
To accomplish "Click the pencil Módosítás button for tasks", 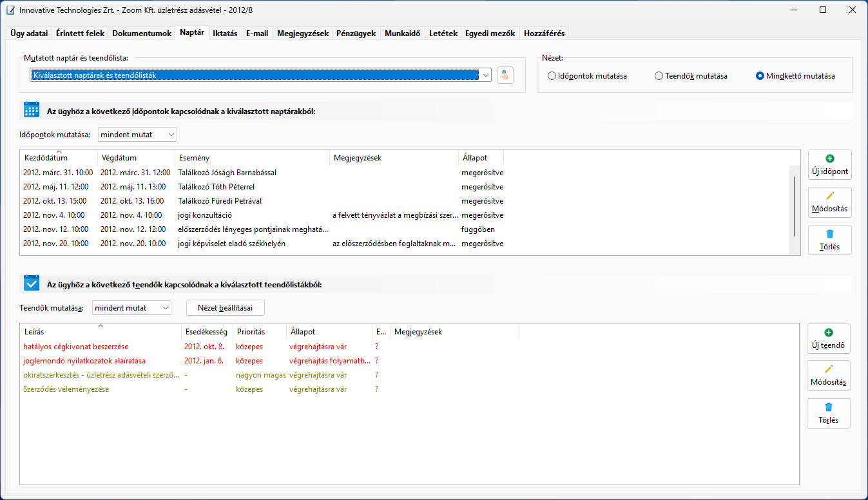I will [x=828, y=376].
